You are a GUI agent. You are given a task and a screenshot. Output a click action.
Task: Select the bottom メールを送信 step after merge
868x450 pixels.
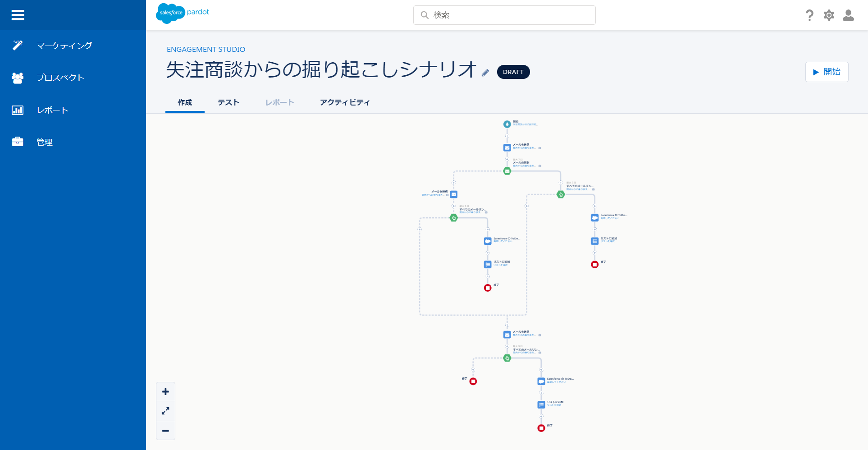coord(507,335)
